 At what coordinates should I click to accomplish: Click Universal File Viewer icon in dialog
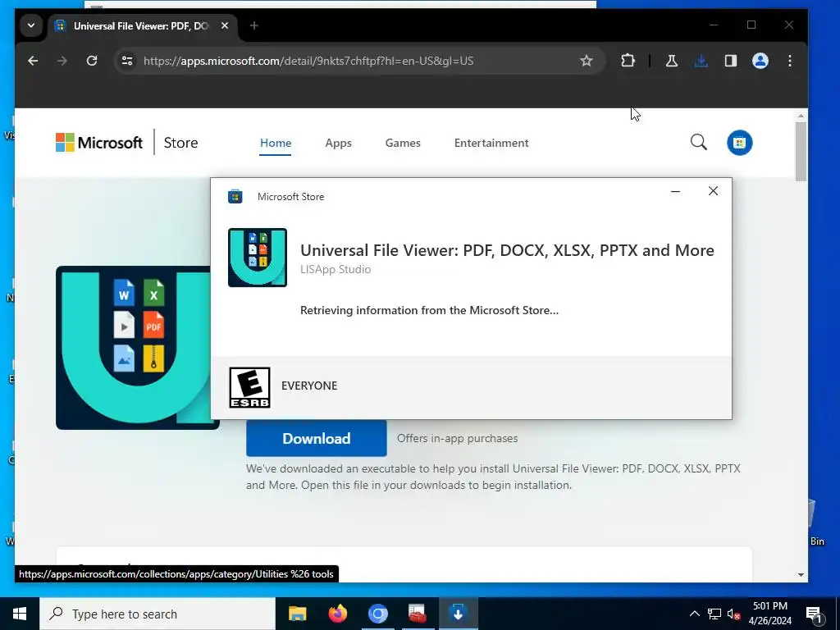point(257,258)
